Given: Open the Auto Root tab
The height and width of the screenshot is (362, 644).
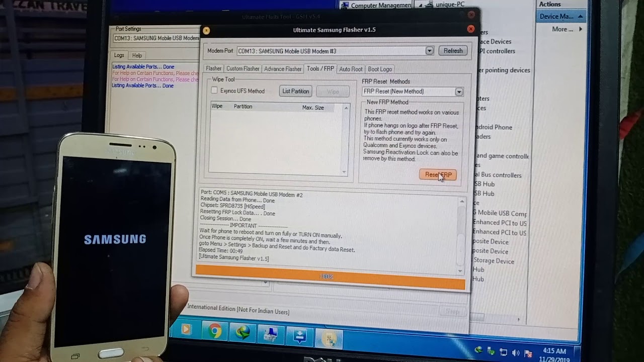Looking at the screenshot, I should pos(351,69).
